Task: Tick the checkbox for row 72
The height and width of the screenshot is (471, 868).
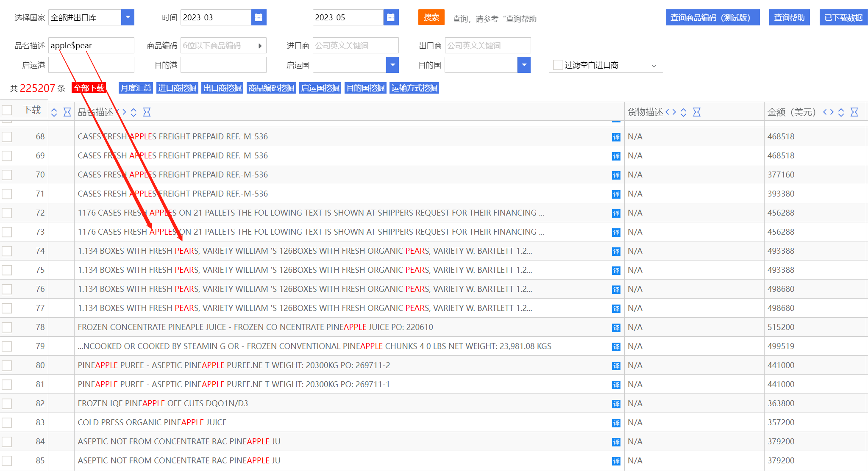Action: (x=7, y=213)
